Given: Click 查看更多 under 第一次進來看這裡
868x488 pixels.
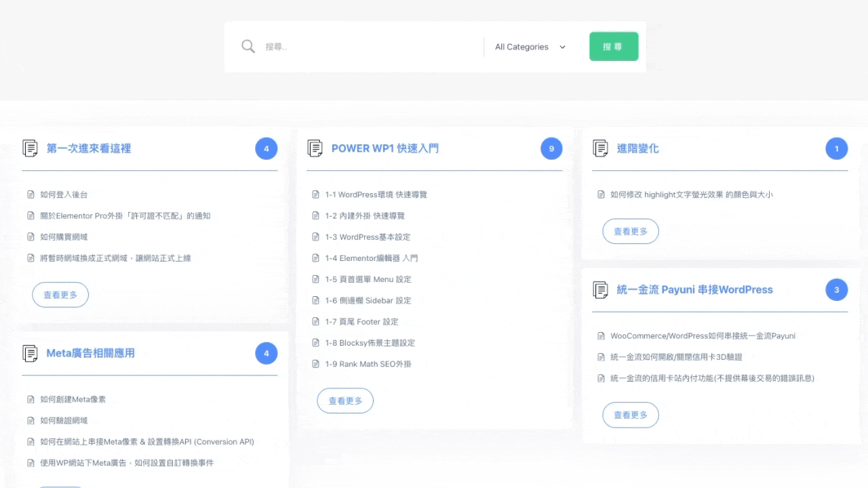Looking at the screenshot, I should click(60, 294).
